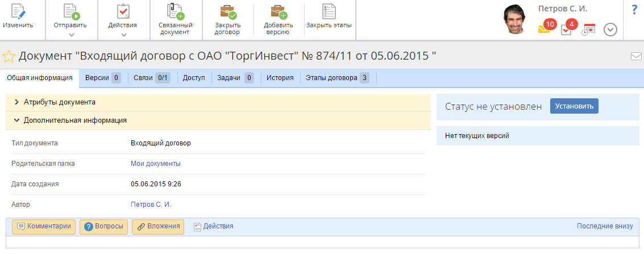
Task: Click the Связанный документ toolbar icon
Action: tap(175, 13)
